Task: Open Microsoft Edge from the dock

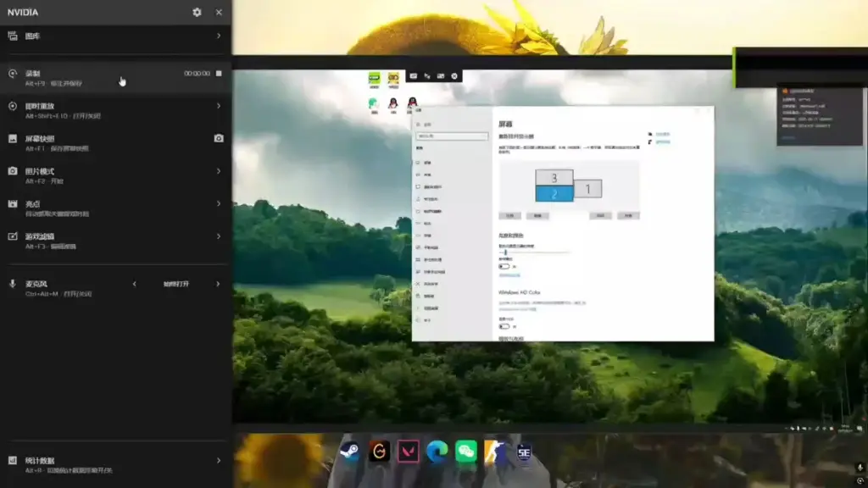Action: (437, 452)
